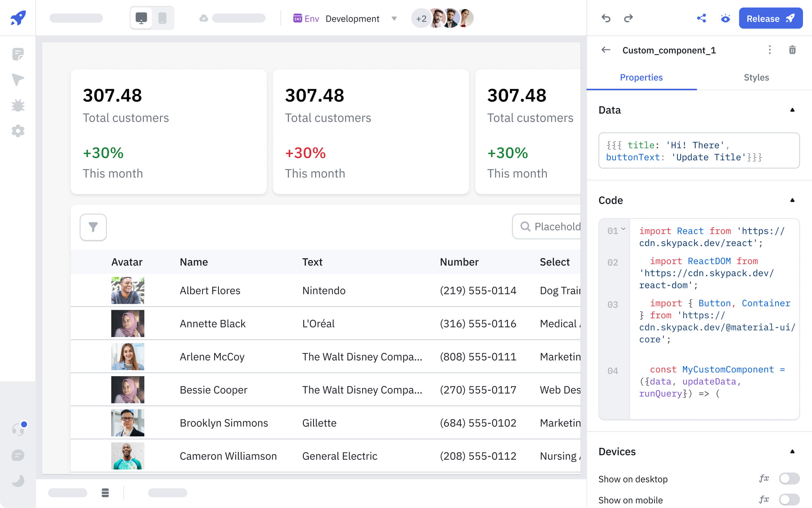Go back from Custom_component_1 panel

[606, 50]
